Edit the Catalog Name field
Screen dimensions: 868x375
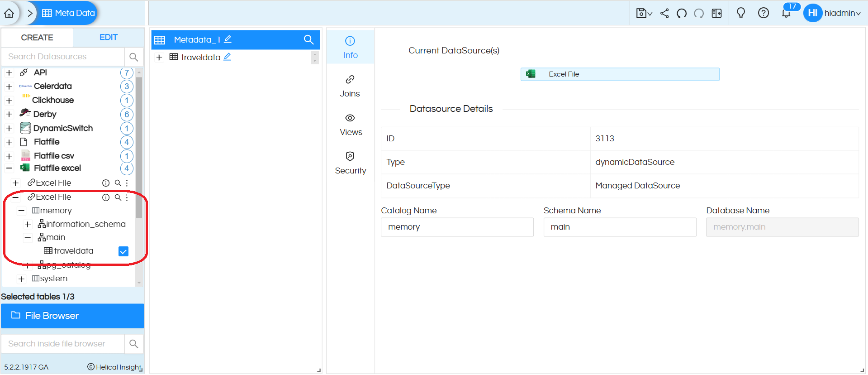[457, 227]
